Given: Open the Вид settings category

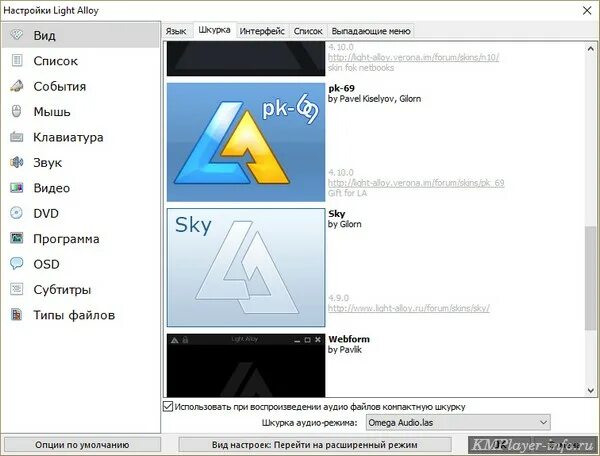Looking at the screenshot, I should coord(80,35).
